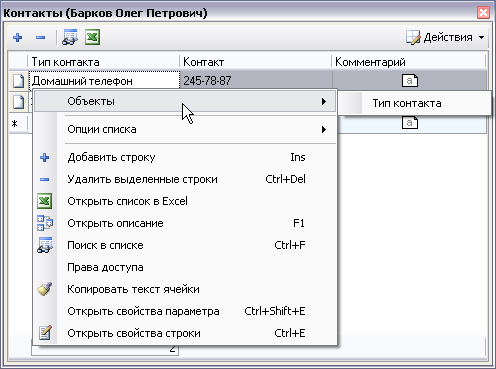Click the plus icon beside Добавить строку
This screenshot has height=369, width=496.
pyautogui.click(x=45, y=157)
